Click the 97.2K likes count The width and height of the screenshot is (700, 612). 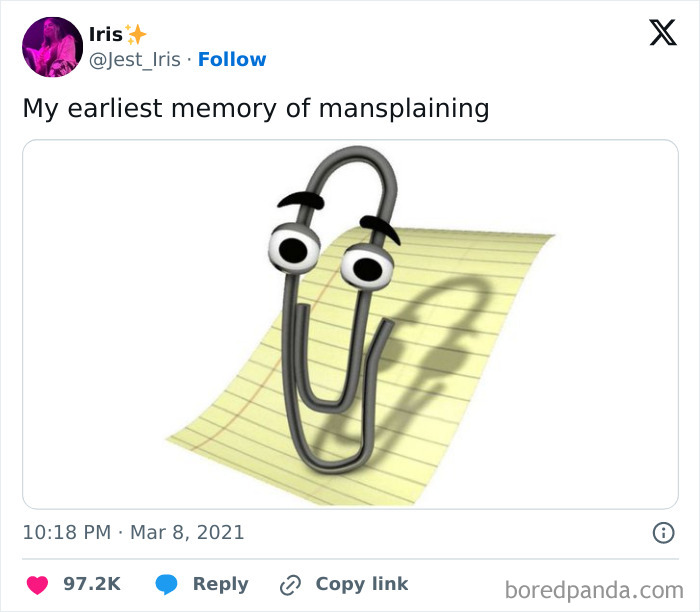[x=92, y=584]
